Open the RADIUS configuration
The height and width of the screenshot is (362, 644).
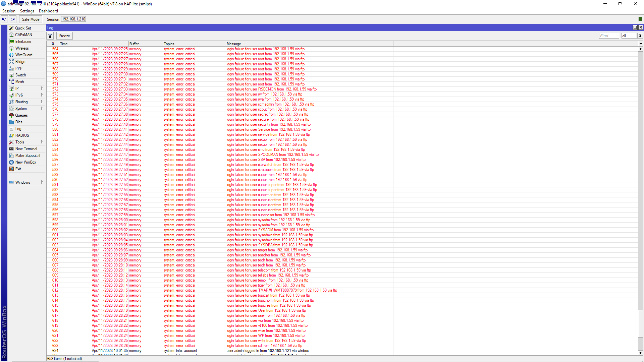22,135
